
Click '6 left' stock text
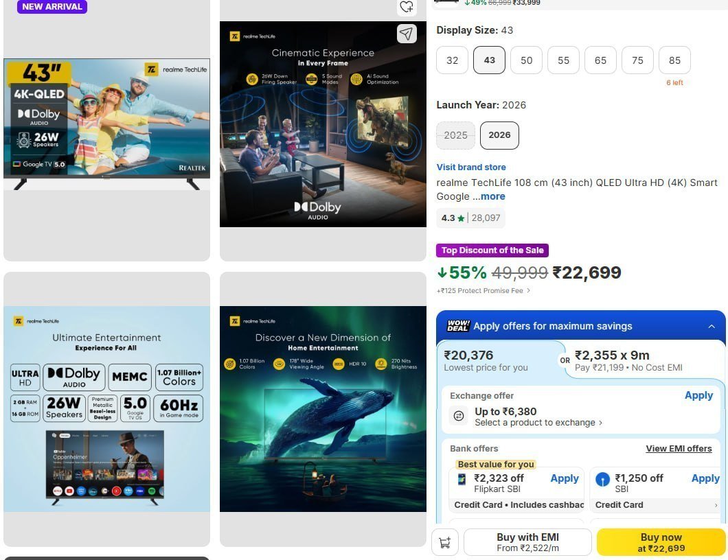pyautogui.click(x=674, y=82)
